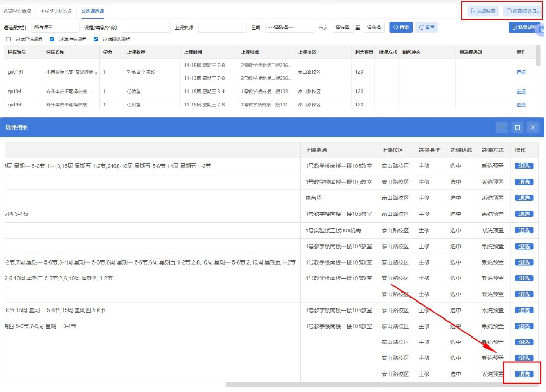
Task: Click the 重置 reset button
Action: pyautogui.click(x=426, y=28)
